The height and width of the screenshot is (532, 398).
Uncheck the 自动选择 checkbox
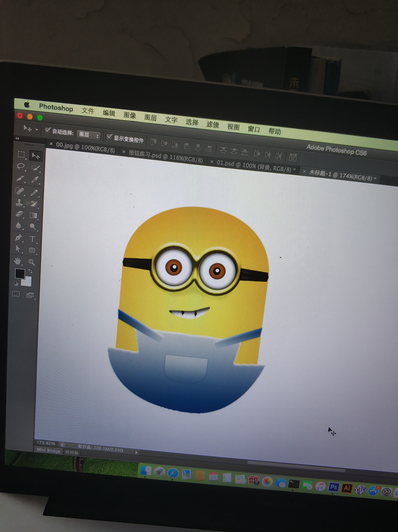(x=48, y=130)
